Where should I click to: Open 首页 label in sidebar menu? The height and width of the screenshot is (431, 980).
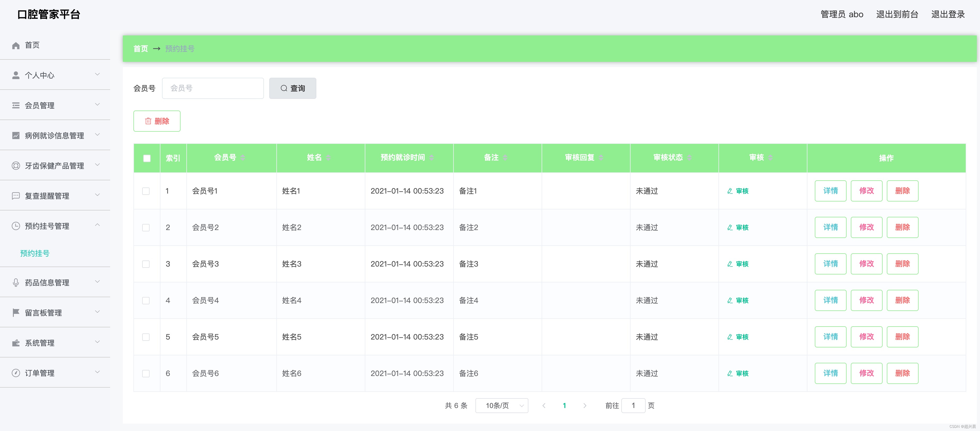click(x=32, y=45)
